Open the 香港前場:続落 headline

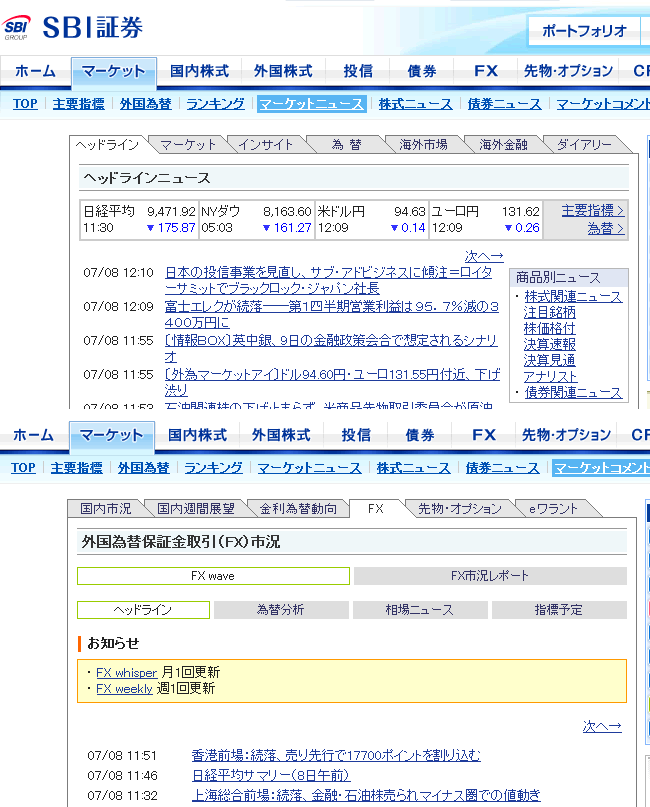[336, 756]
